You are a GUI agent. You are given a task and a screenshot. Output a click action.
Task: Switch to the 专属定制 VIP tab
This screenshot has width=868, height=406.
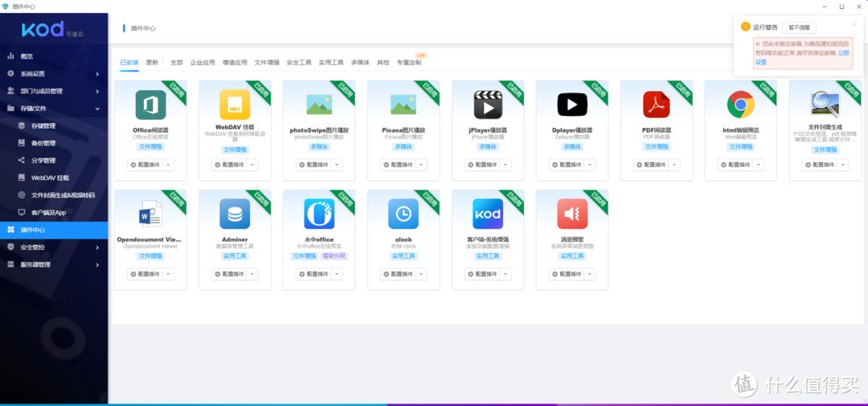(x=409, y=63)
